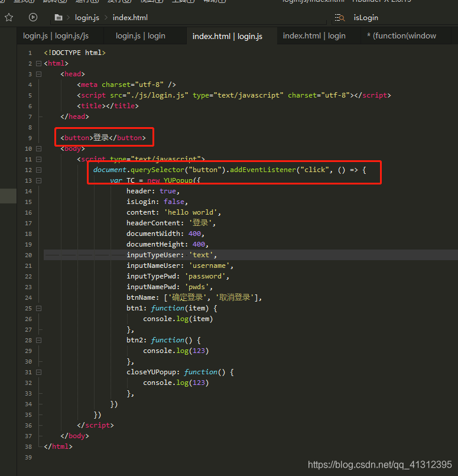Click the headerContent: '登录' line
The width and height of the screenshot is (458, 476).
(171, 223)
